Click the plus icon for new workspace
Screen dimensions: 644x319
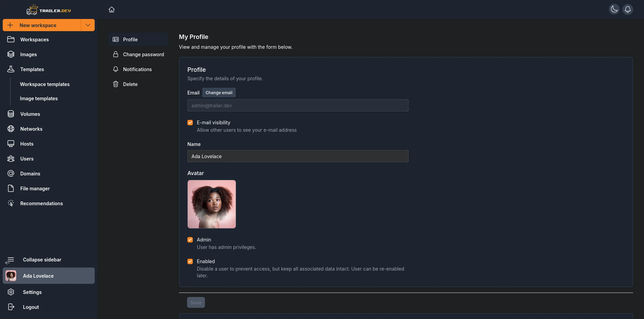[10, 25]
